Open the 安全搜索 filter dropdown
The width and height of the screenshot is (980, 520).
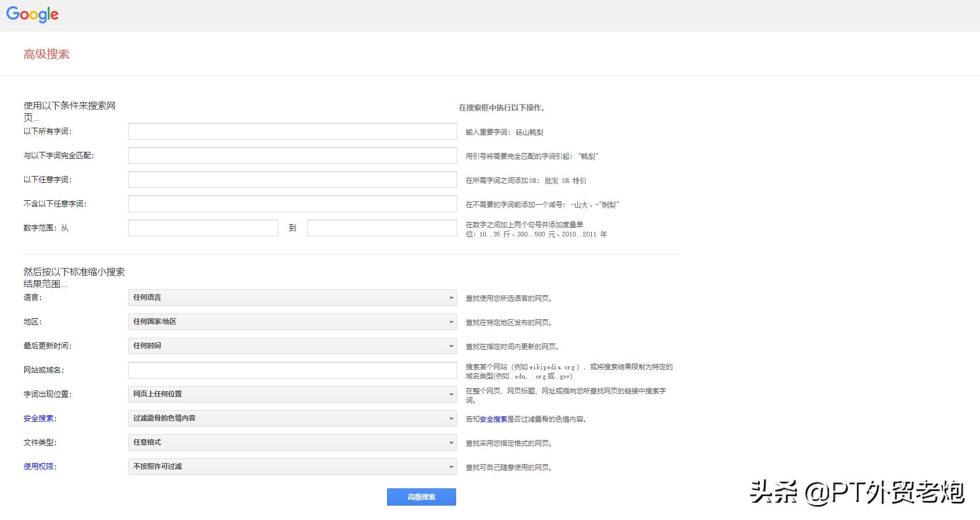point(292,418)
